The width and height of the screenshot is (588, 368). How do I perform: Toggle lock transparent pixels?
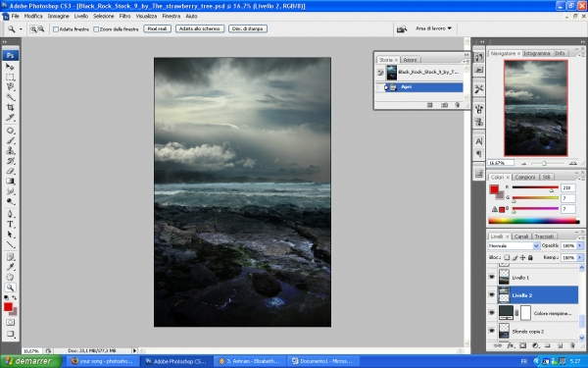507,257
